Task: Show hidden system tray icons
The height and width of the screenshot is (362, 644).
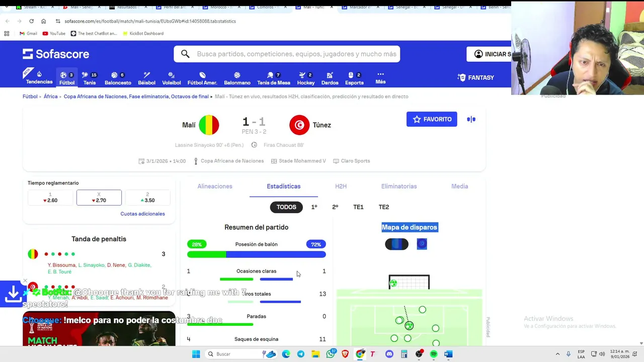Action: [x=557, y=354]
